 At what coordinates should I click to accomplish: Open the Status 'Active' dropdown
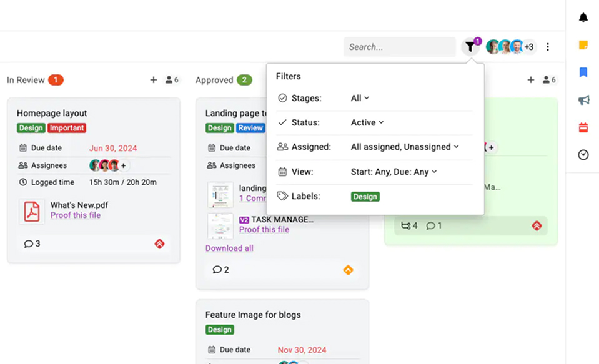coord(367,122)
